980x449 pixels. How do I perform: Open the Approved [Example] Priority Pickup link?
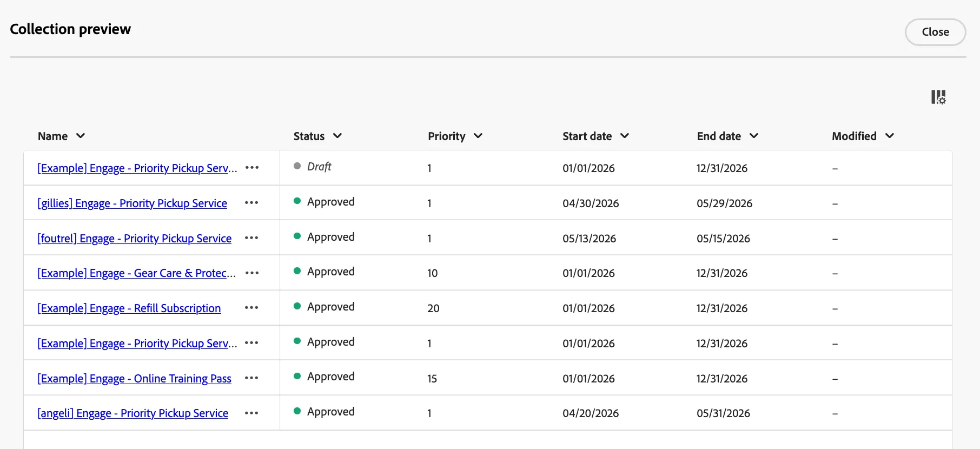(x=137, y=344)
